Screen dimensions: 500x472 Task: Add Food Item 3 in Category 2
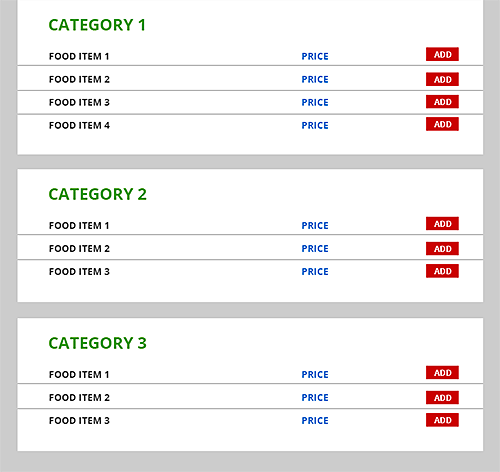tap(442, 271)
